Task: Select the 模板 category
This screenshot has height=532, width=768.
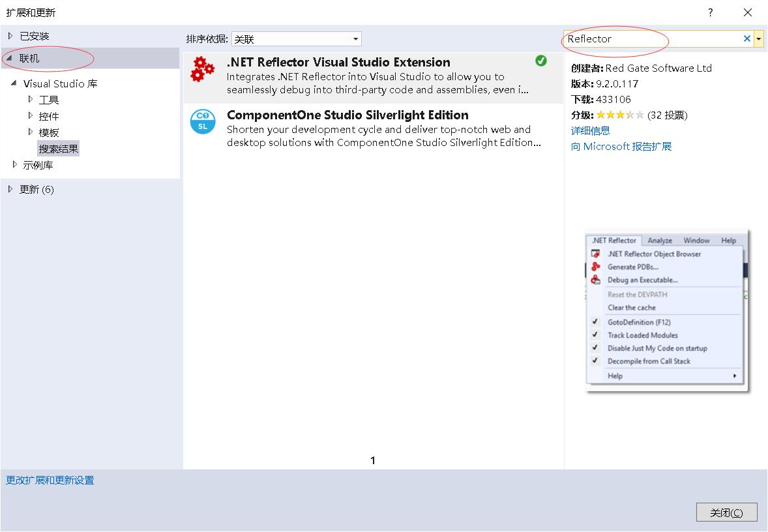Action: pyautogui.click(x=48, y=132)
